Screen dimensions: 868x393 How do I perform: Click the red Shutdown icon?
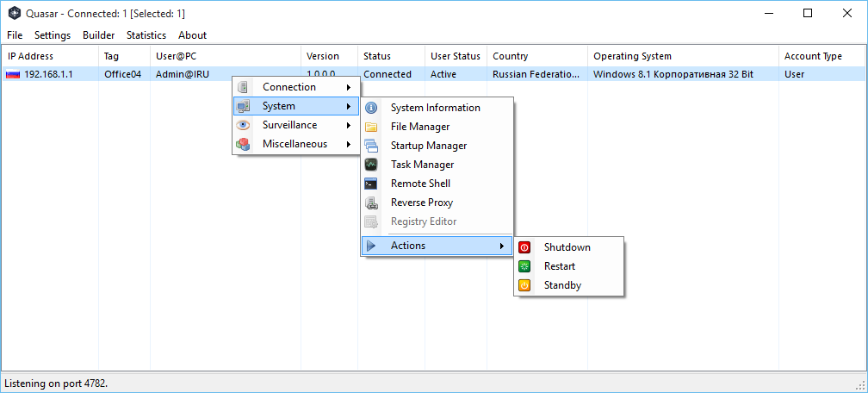pyautogui.click(x=524, y=247)
